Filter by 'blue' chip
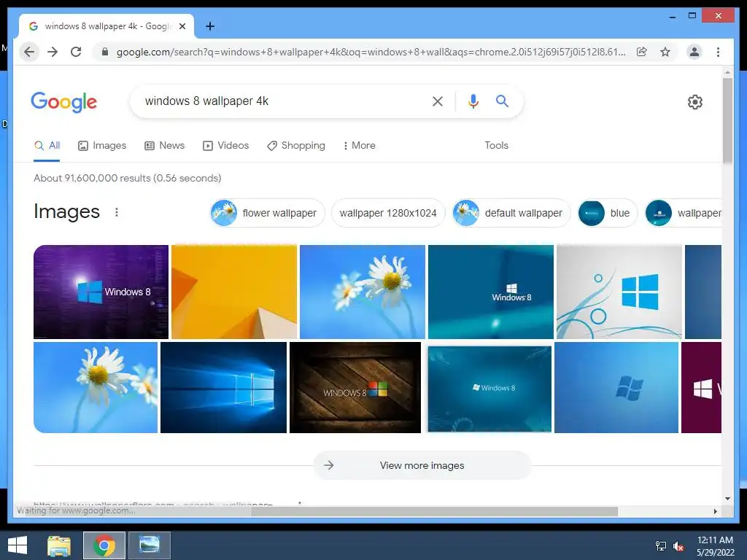This screenshot has height=560, width=747. click(608, 213)
